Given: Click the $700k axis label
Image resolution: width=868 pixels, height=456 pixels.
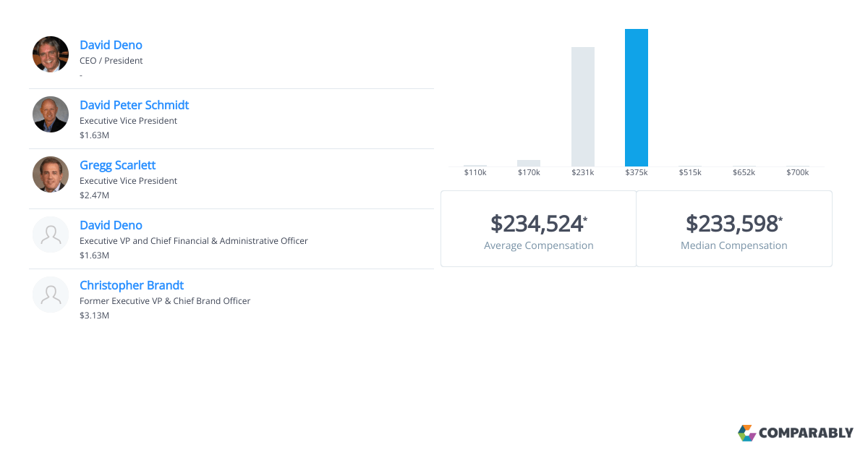Looking at the screenshot, I should click(798, 172).
